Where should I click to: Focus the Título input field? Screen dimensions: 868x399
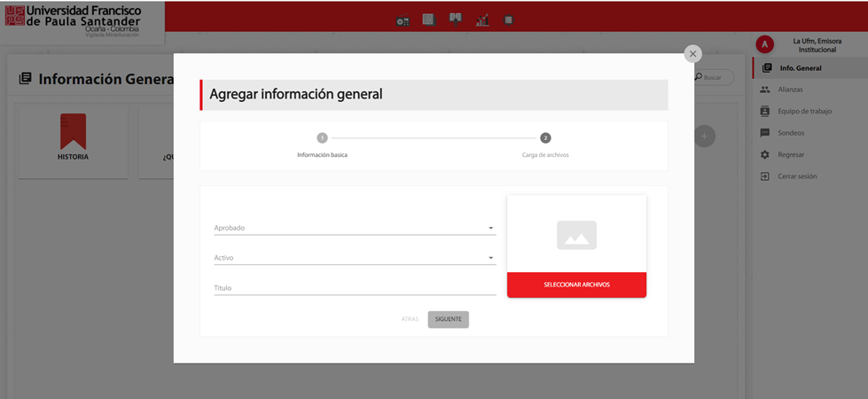355,288
